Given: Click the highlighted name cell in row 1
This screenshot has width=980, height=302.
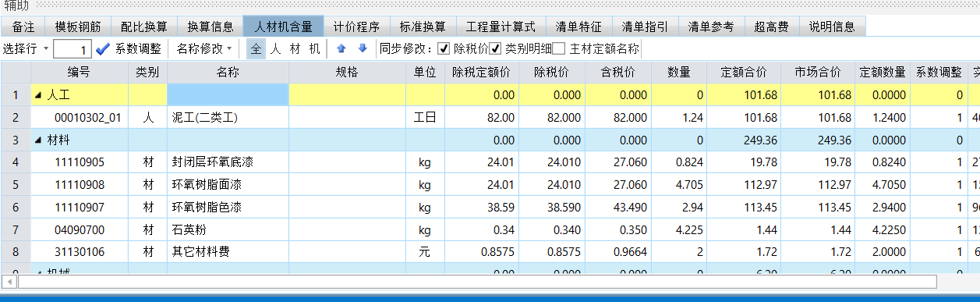Looking at the screenshot, I should tap(228, 95).
